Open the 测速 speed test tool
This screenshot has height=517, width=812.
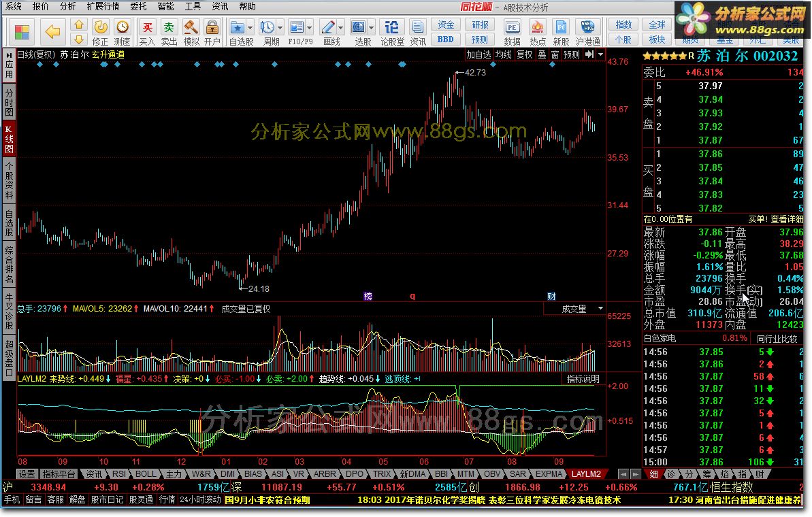123,32
